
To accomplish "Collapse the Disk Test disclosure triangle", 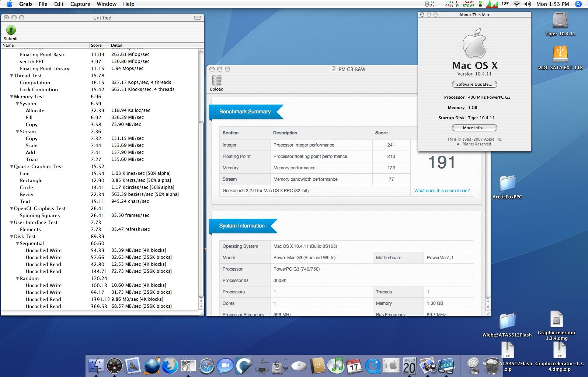I will pos(11,236).
